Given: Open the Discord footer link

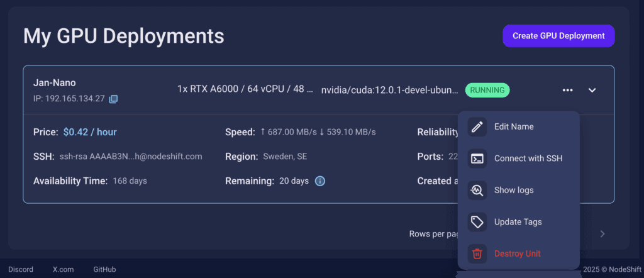Looking at the screenshot, I should click(x=21, y=269).
